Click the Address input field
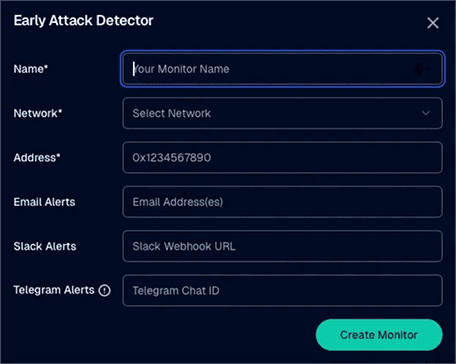The image size is (456, 364). [x=282, y=157]
